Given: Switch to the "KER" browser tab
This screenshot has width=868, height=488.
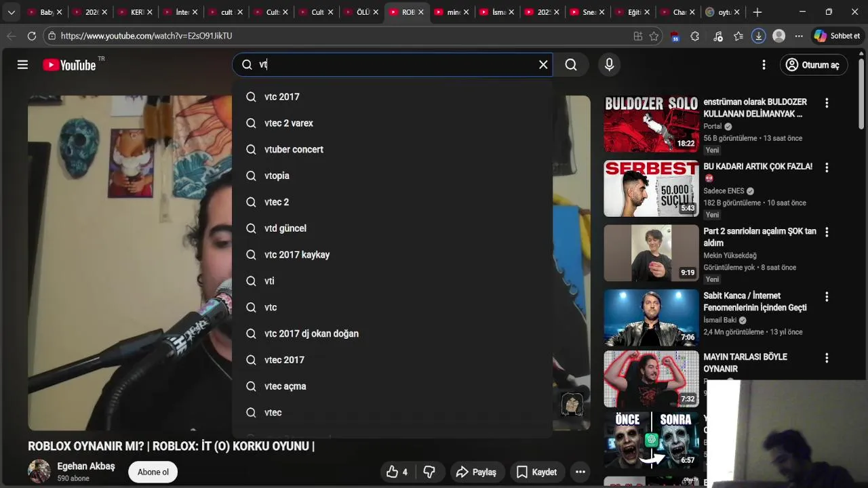Looking at the screenshot, I should [135, 12].
